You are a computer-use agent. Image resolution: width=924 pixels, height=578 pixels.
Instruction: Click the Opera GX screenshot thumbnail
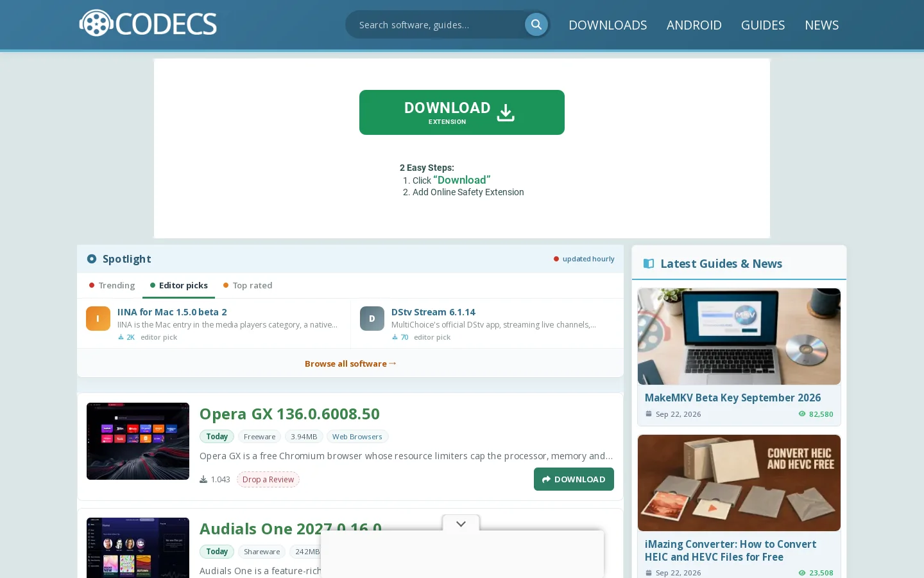[138, 441]
